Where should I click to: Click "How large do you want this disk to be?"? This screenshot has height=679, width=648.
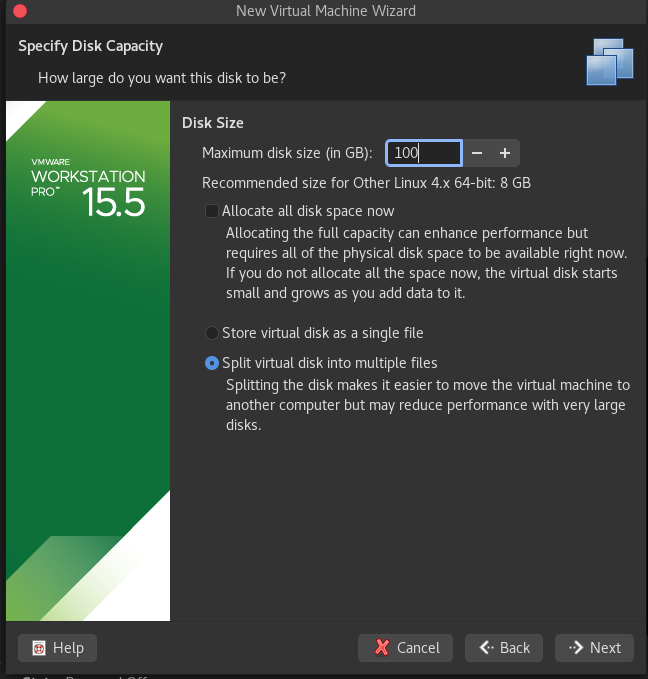point(162,78)
